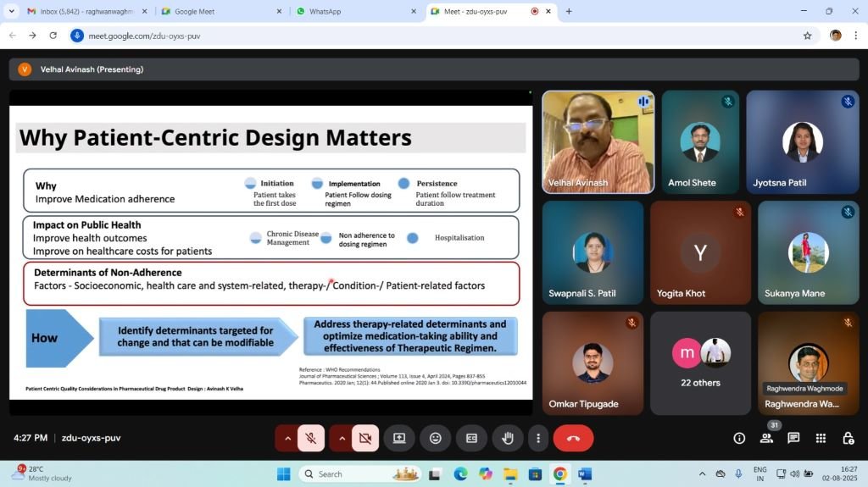This screenshot has height=487, width=868.
Task: Unmute the microphone in the call bar
Action: click(x=311, y=438)
